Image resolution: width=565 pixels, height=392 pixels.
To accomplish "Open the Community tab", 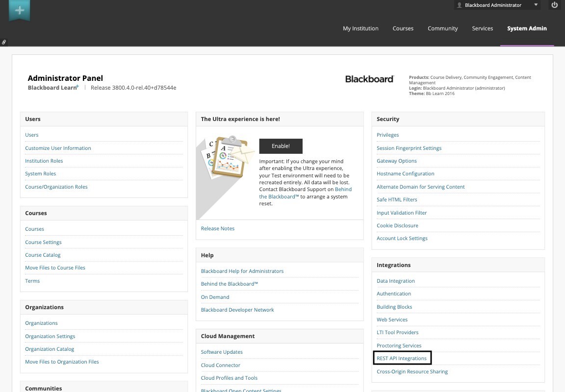I will point(442,28).
